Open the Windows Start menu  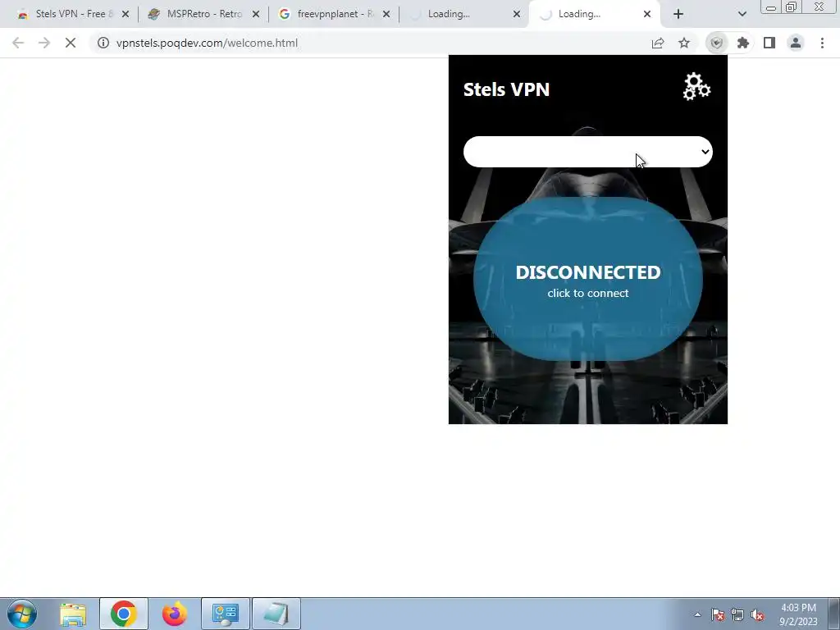(22, 614)
